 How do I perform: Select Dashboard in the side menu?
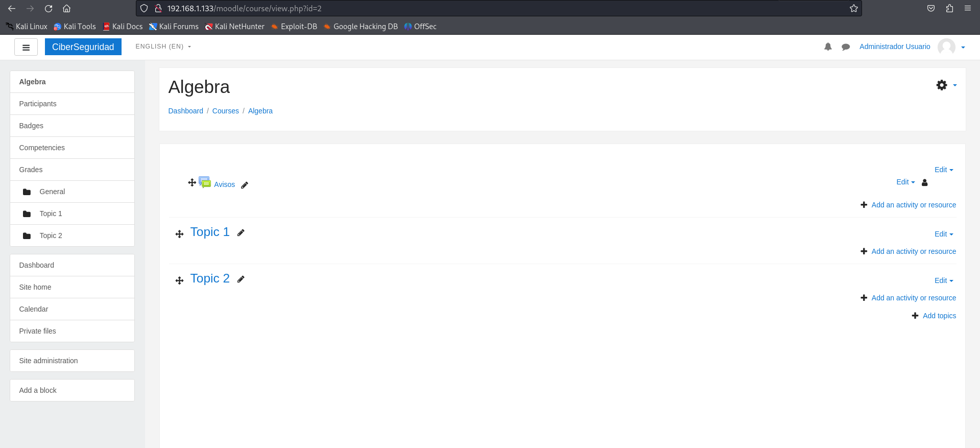pos(72,265)
